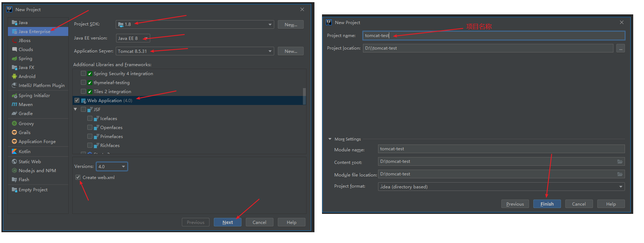The image size is (644, 243).
Task: Select the IntelliJ Platform Plugin icon
Action: coord(14,85)
